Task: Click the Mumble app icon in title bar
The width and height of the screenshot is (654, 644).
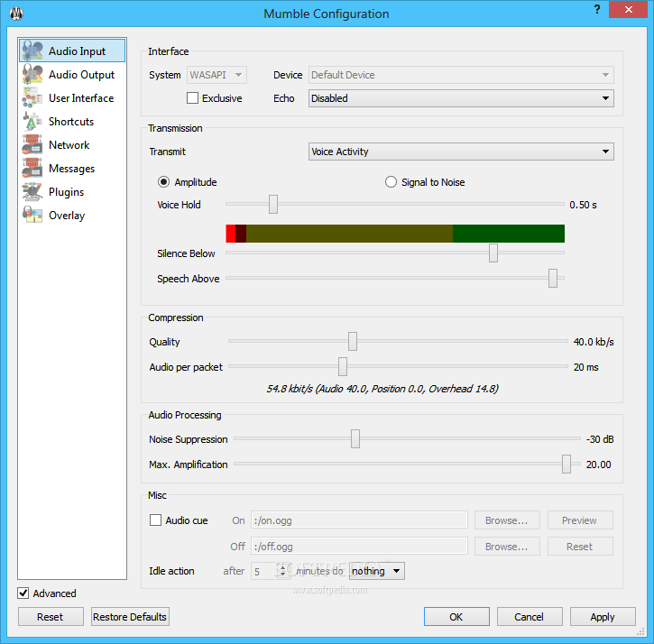Action: (x=16, y=14)
